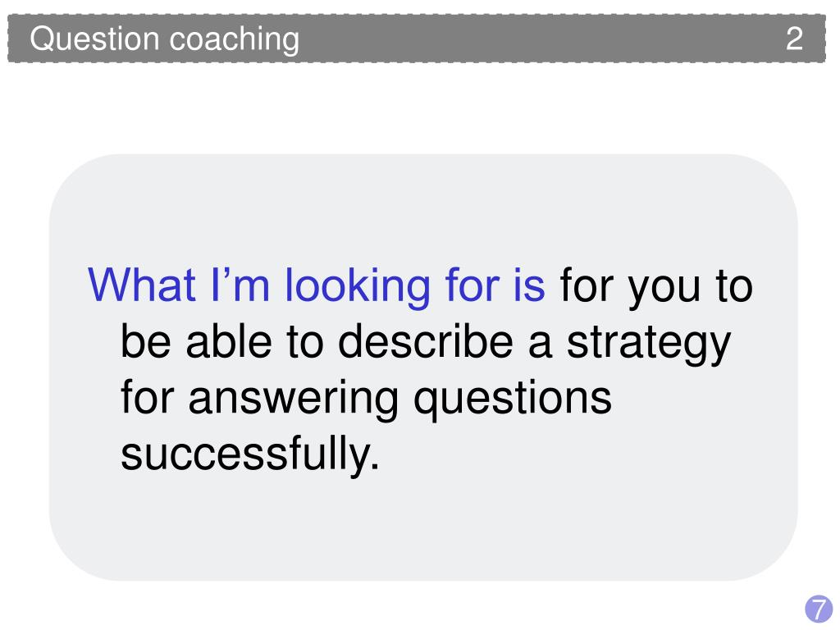Click the word "answering" in the third line
Viewport: 840px width, 630px height.
(293, 400)
